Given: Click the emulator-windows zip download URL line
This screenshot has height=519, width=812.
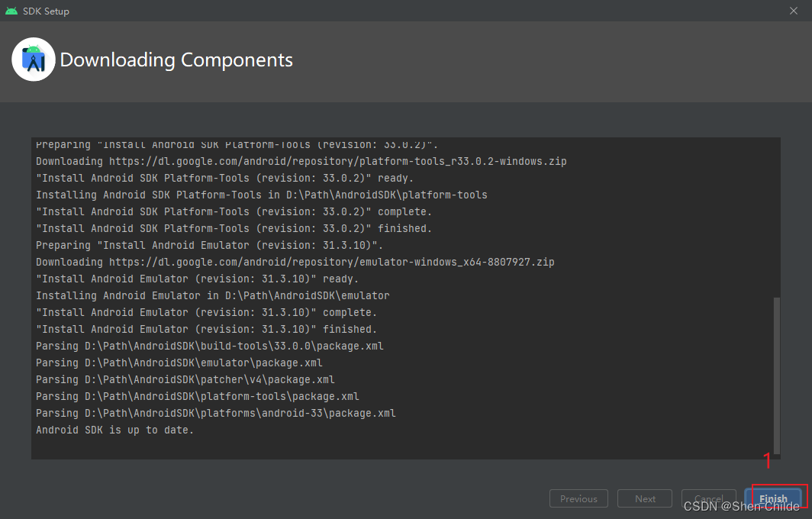Looking at the screenshot, I should pos(295,262).
